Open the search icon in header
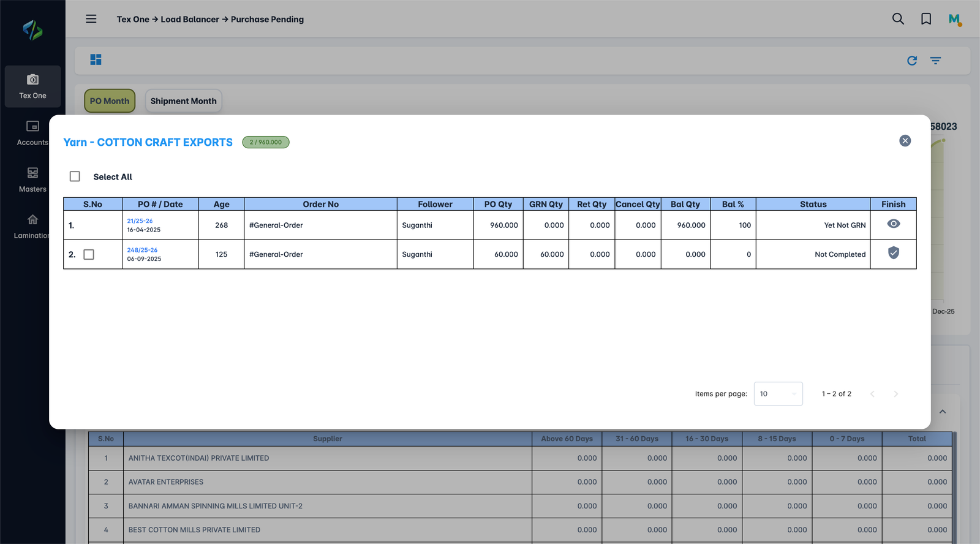The image size is (980, 544). pyautogui.click(x=898, y=19)
